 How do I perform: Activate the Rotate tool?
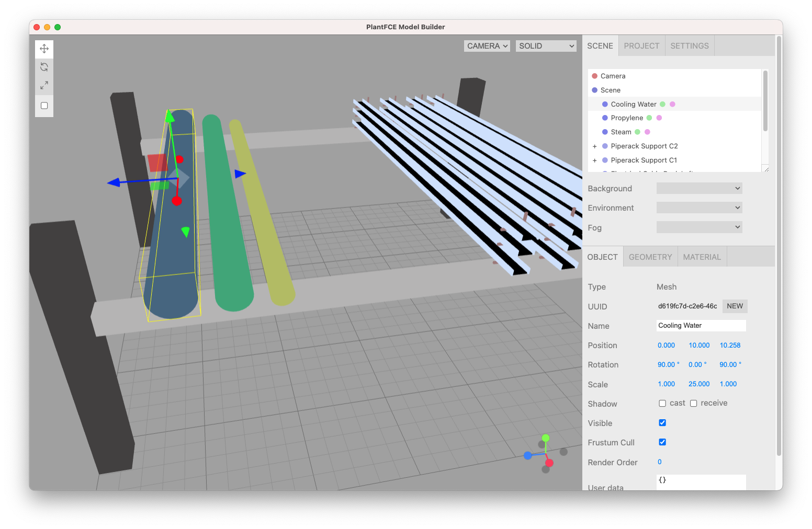pyautogui.click(x=44, y=67)
